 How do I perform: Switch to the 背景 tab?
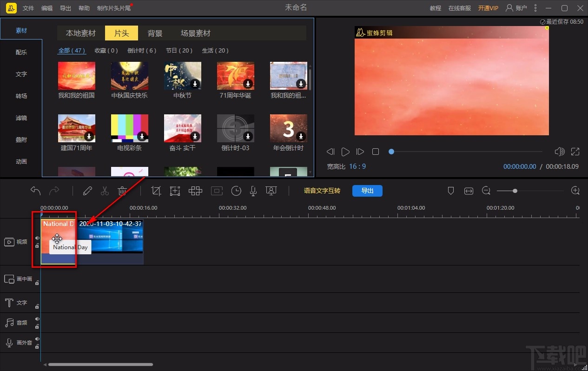tap(155, 33)
